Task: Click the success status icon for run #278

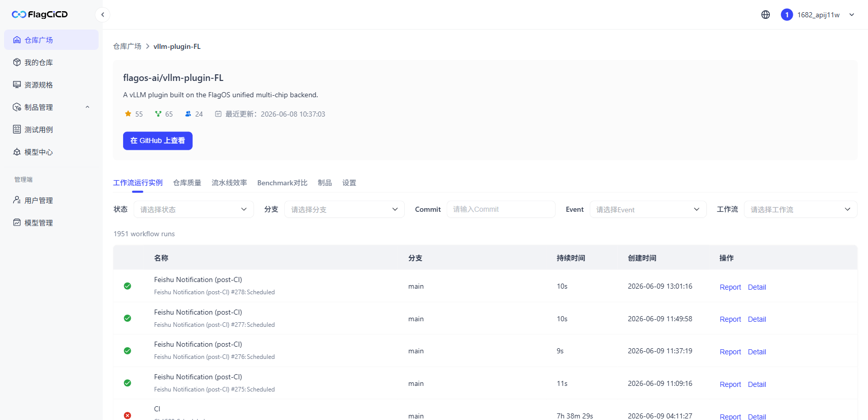Action: (128, 286)
